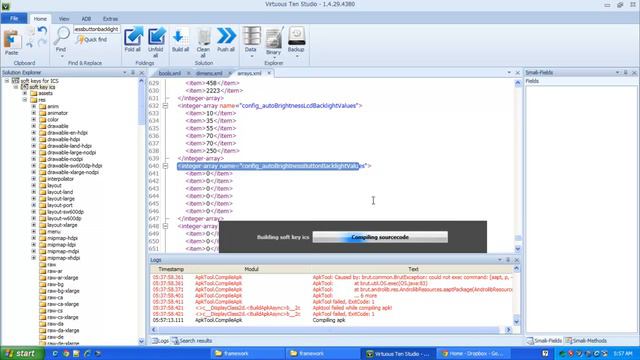Click the greyed-out Redo arrow icon
Viewport: 640px width, 360px height.
[42, 42]
